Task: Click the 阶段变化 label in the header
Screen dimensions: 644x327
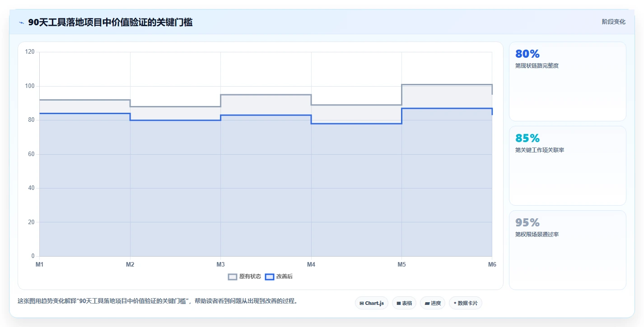Action: coord(614,22)
